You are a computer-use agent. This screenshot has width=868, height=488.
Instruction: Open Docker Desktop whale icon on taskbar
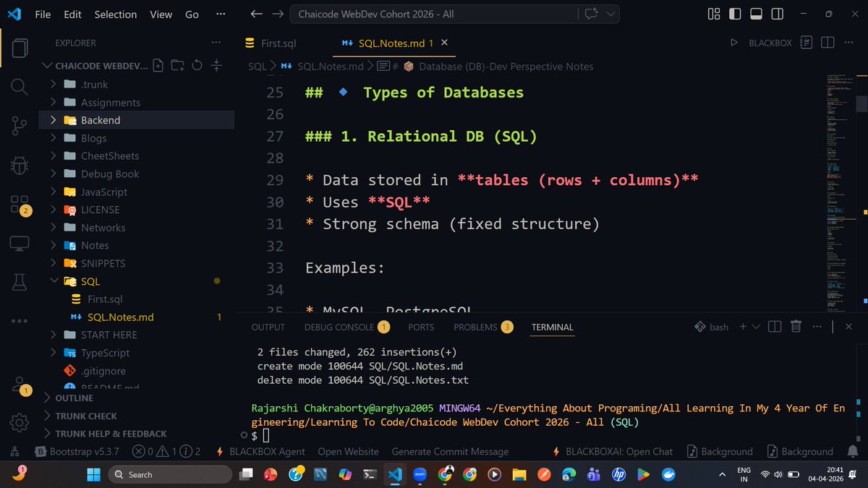coord(668,474)
